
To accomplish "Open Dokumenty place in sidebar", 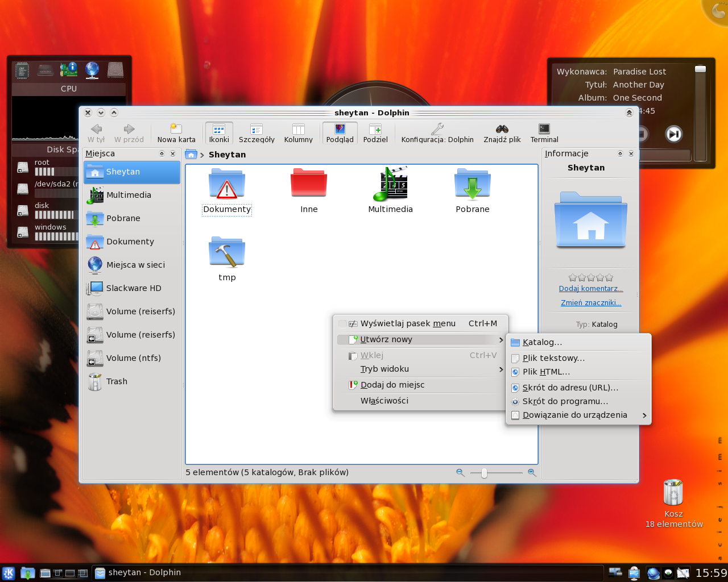I will (132, 242).
